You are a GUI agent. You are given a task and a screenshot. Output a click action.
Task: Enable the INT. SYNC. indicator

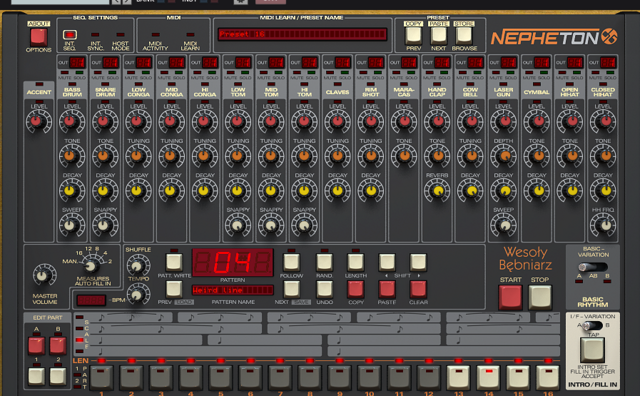pos(95,35)
